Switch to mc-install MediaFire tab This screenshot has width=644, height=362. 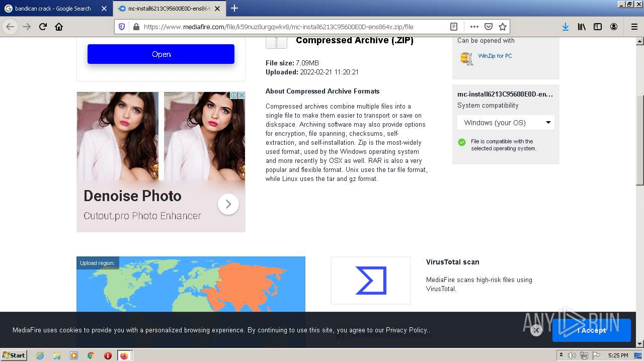coord(169,9)
